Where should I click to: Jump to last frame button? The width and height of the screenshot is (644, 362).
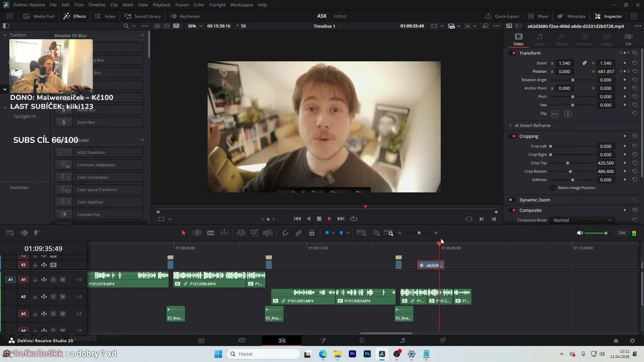point(341,219)
